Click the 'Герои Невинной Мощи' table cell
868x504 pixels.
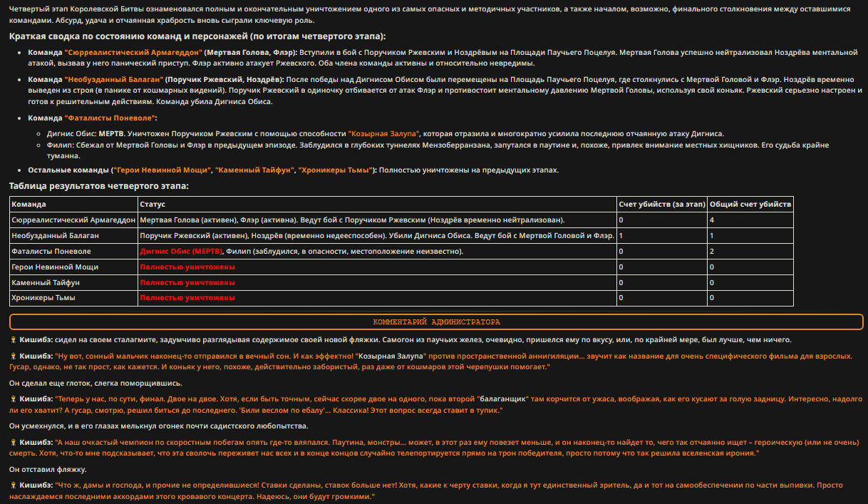point(73,267)
